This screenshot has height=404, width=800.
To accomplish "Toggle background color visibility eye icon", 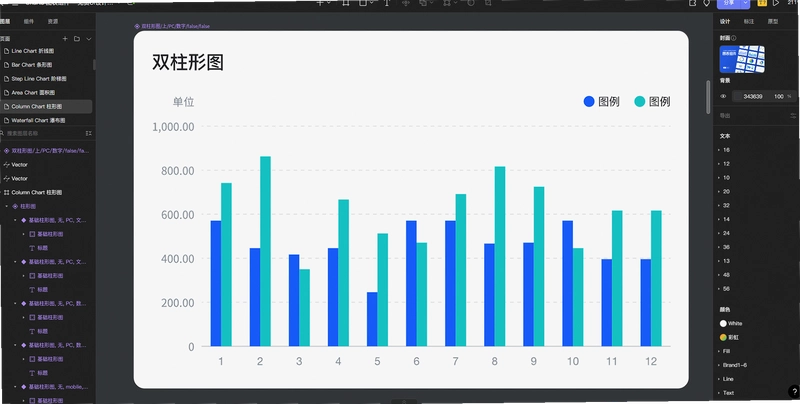I will tap(723, 96).
